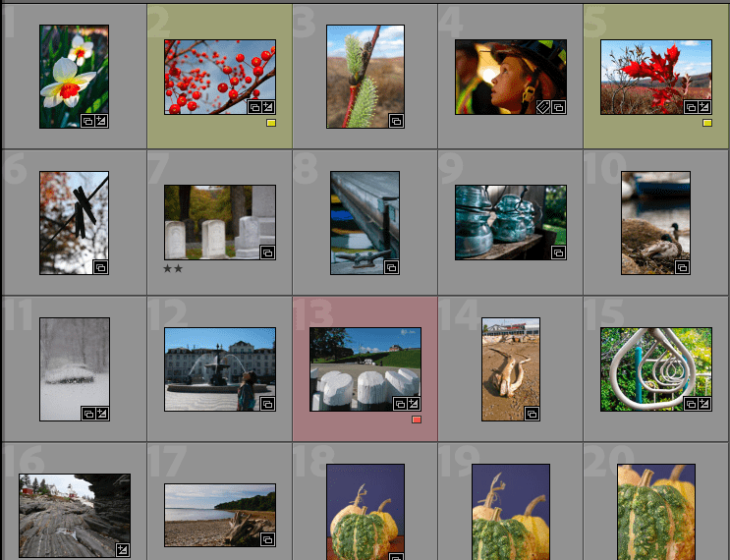Image resolution: width=730 pixels, height=560 pixels.
Task: Select the cemetery gravestones thumbnail
Action: [x=220, y=222]
